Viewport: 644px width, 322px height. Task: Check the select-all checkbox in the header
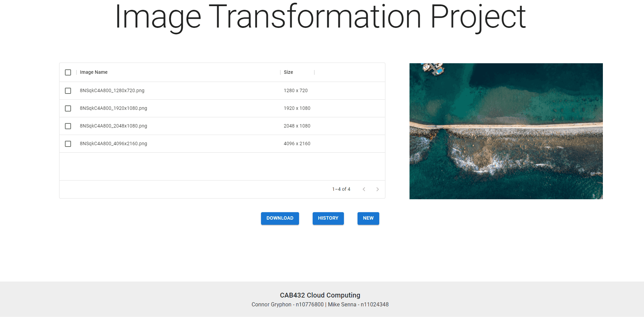point(68,72)
